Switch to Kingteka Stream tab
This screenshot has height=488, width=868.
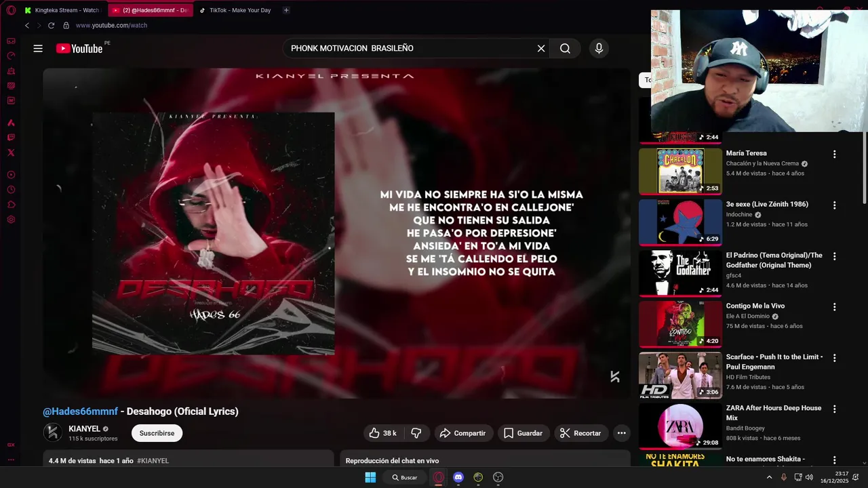pyautogui.click(x=62, y=10)
